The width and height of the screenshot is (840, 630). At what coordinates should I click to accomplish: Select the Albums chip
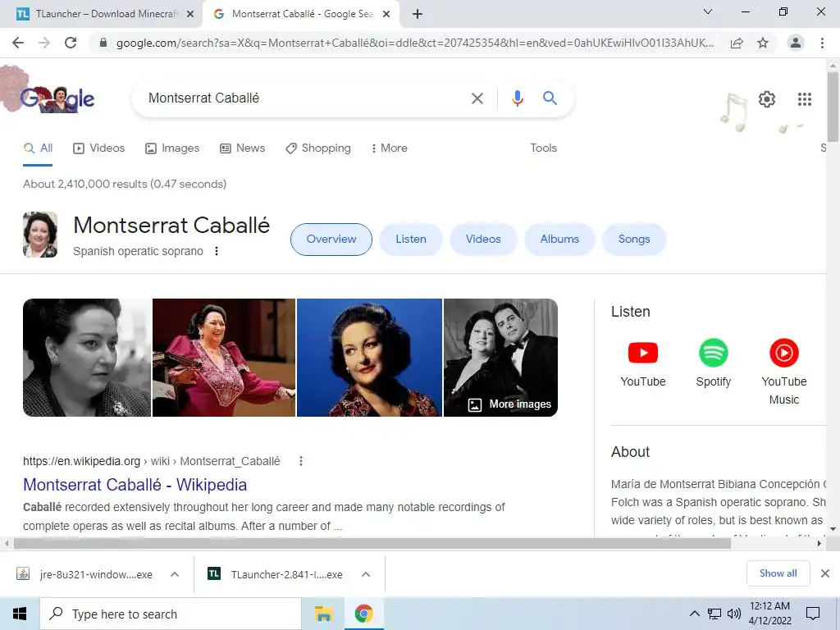[559, 239]
